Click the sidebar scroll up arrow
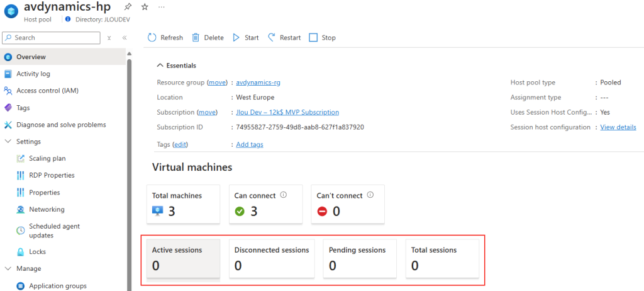The height and width of the screenshot is (291, 644). click(x=129, y=54)
